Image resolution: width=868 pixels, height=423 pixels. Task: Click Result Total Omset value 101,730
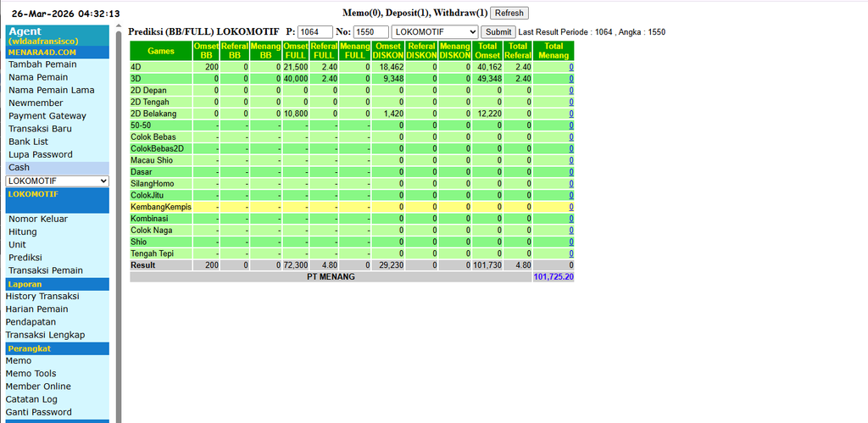pyautogui.click(x=487, y=265)
